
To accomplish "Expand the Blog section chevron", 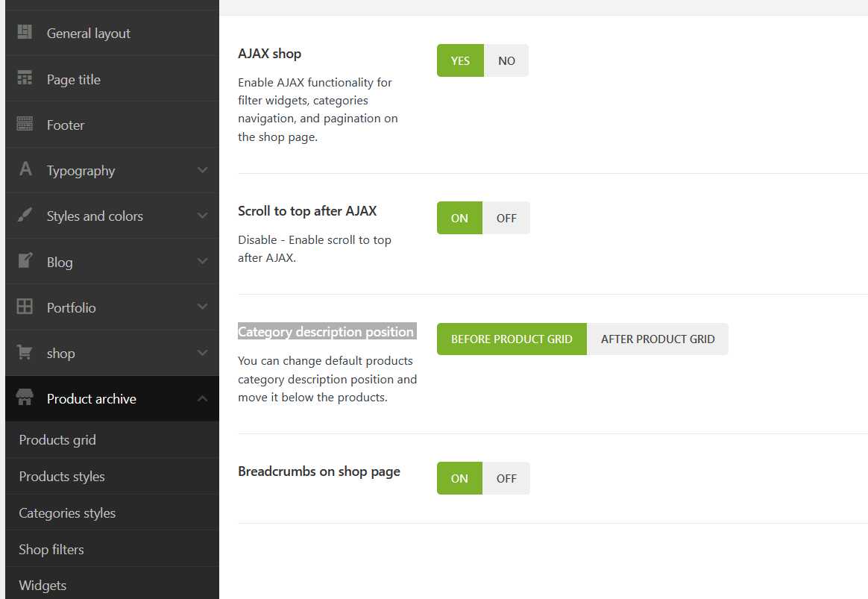I will click(202, 262).
